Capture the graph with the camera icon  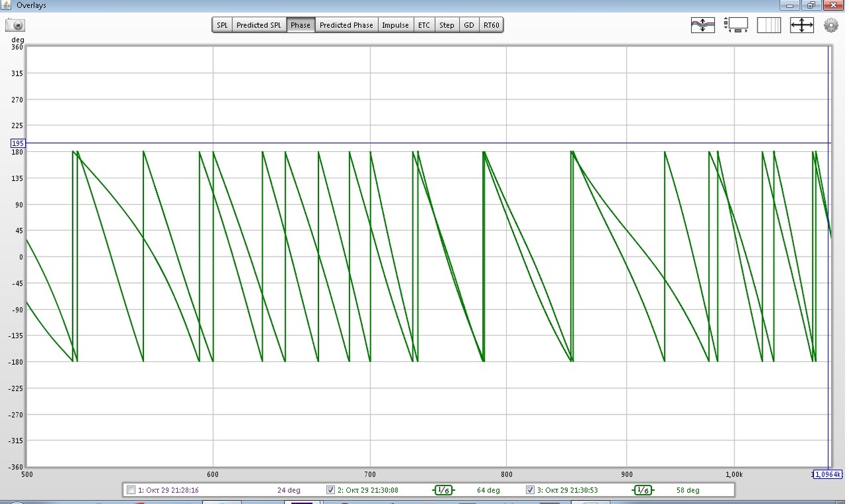[16, 25]
